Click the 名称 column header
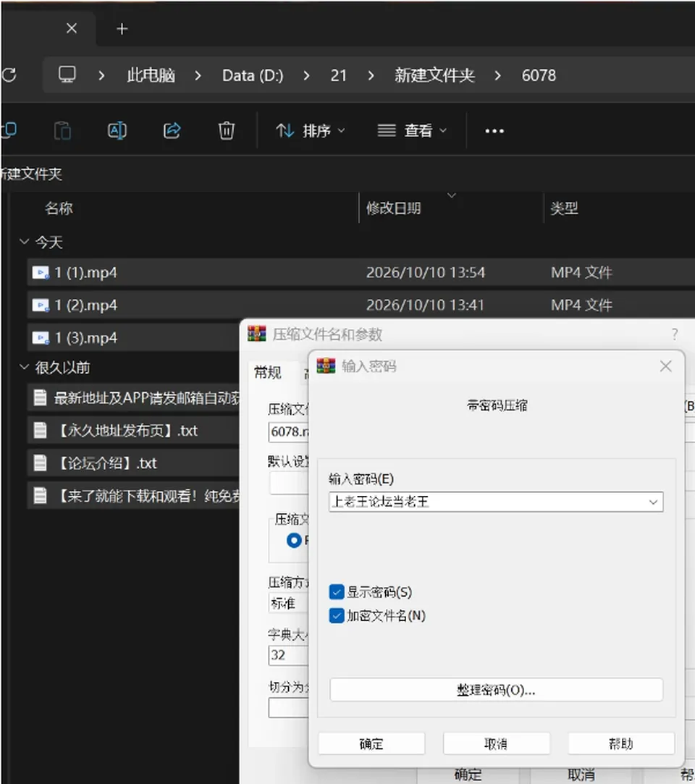The width and height of the screenshot is (695, 784). click(x=59, y=208)
